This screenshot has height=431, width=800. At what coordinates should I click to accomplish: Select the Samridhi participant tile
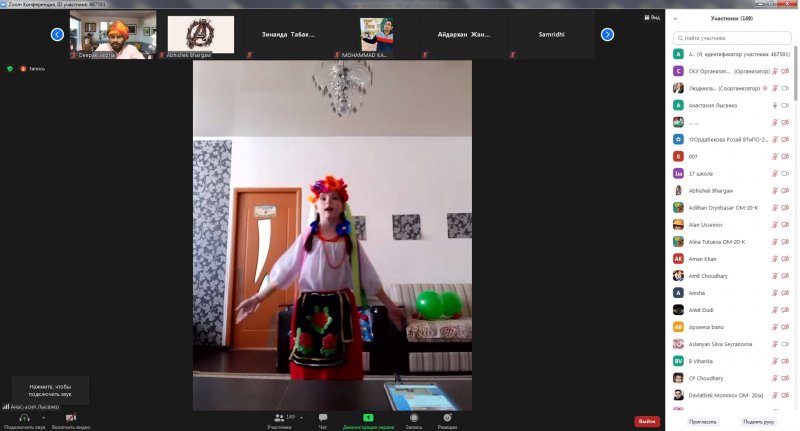[552, 34]
